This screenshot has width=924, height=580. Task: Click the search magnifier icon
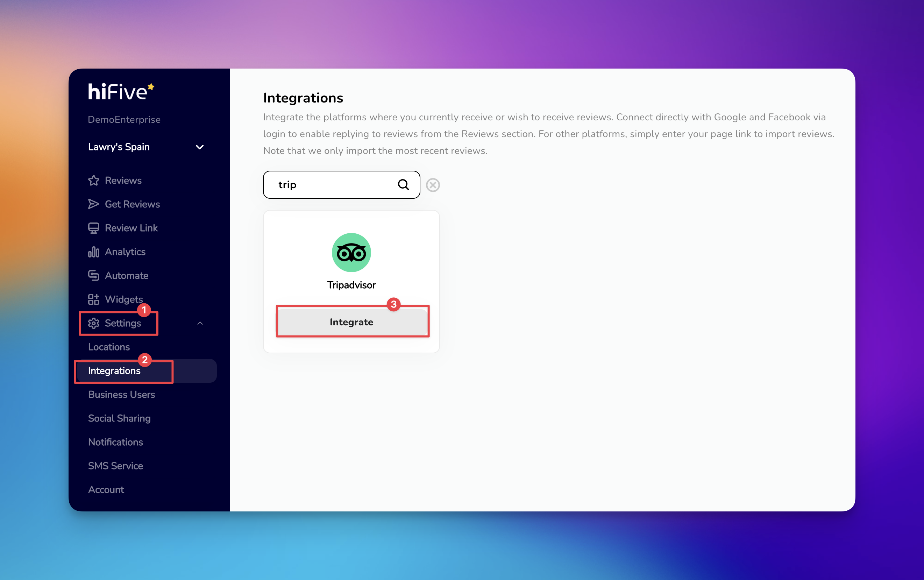tap(403, 185)
